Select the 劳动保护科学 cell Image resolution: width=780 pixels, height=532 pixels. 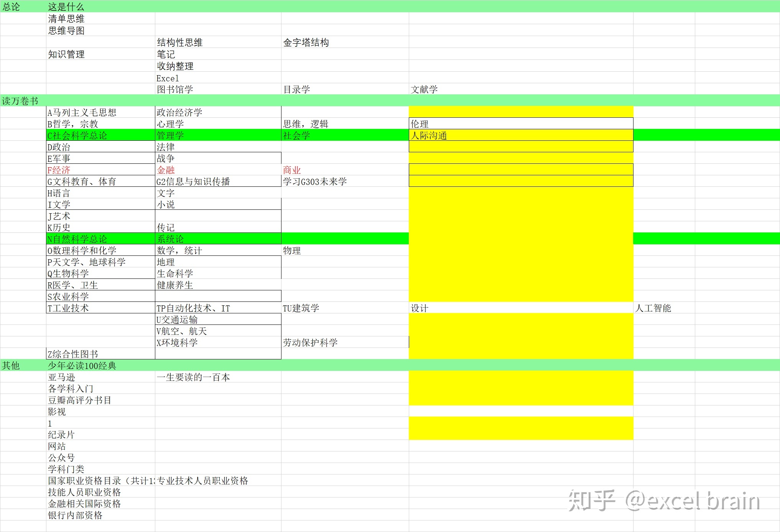310,343
